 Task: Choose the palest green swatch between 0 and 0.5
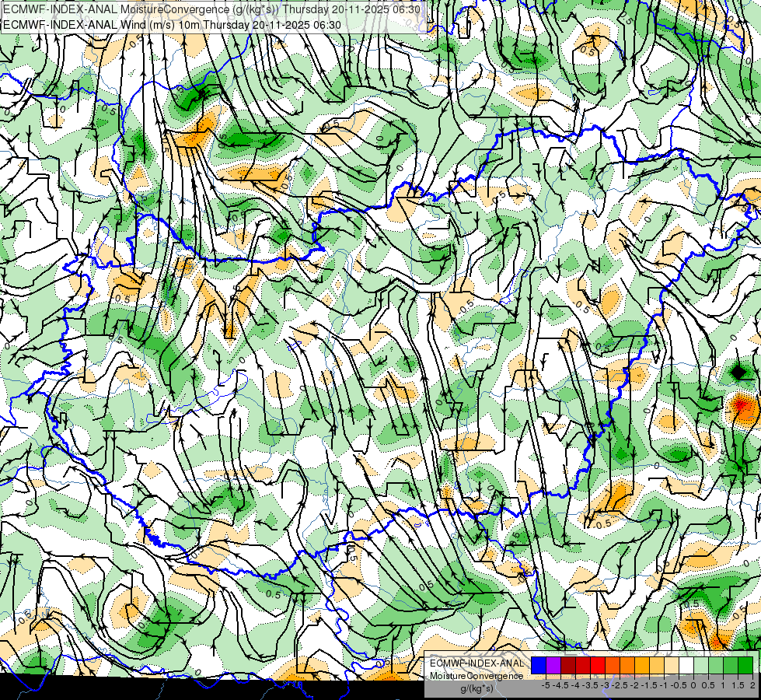coord(701,666)
